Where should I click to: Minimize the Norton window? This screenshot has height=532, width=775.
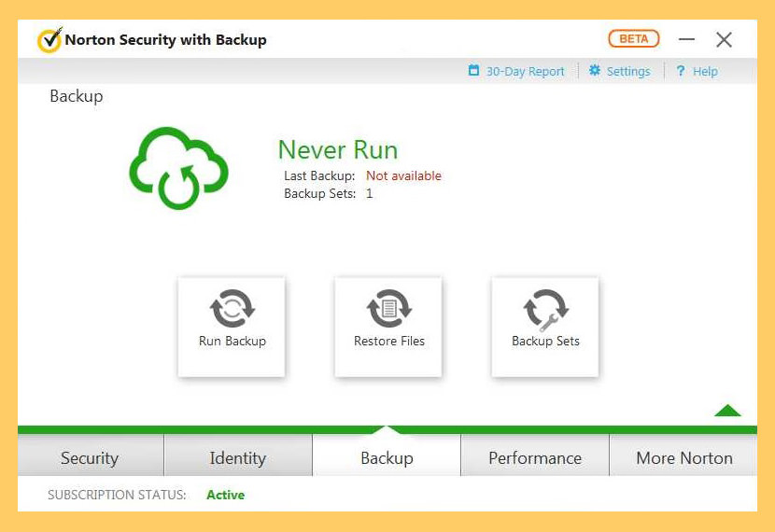click(x=686, y=39)
